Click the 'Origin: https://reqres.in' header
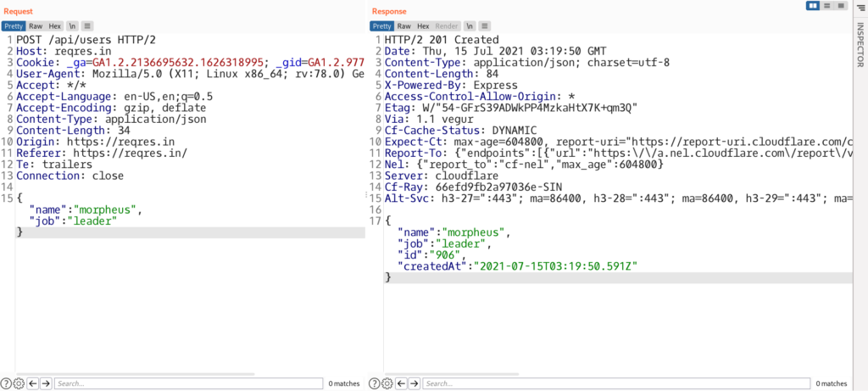The image size is (868, 391). point(95,142)
